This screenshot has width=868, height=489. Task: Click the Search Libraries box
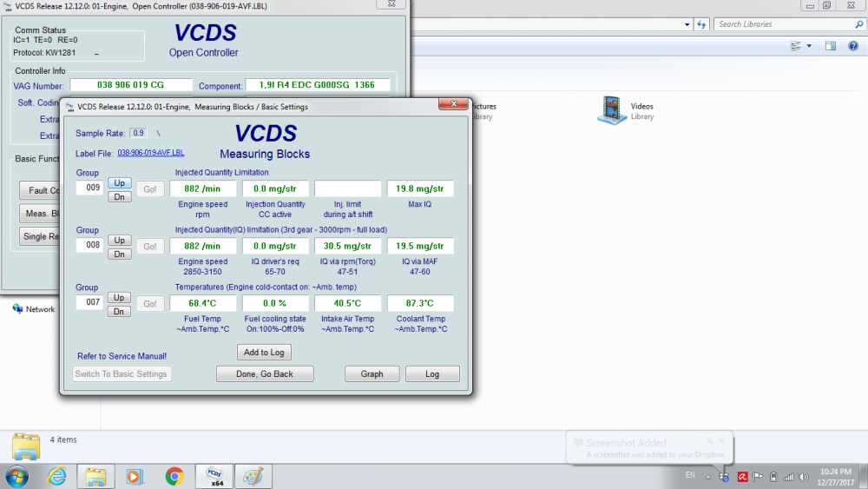[x=788, y=24]
